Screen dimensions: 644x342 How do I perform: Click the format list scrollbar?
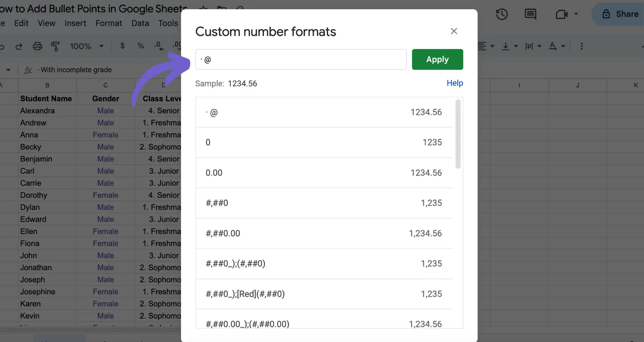tap(458, 134)
